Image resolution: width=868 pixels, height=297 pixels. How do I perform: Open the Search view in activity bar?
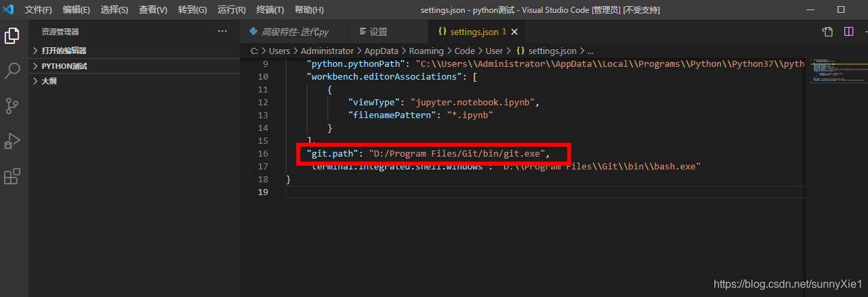[x=12, y=71]
